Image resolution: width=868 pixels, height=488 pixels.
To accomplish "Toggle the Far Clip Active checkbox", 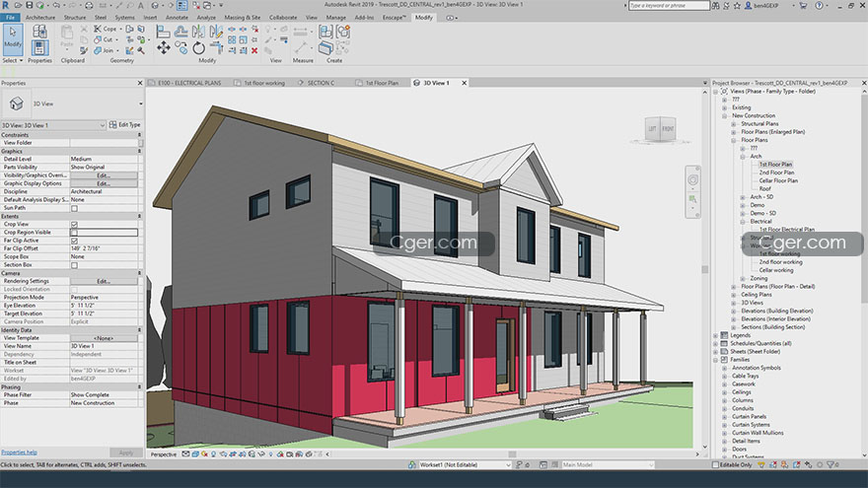I will click(x=74, y=241).
